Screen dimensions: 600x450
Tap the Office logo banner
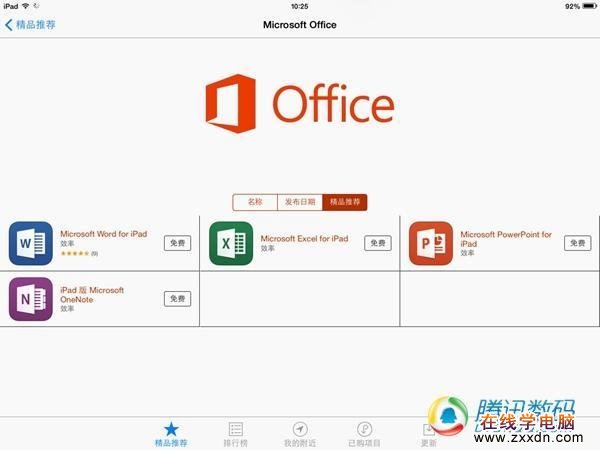[x=300, y=104]
